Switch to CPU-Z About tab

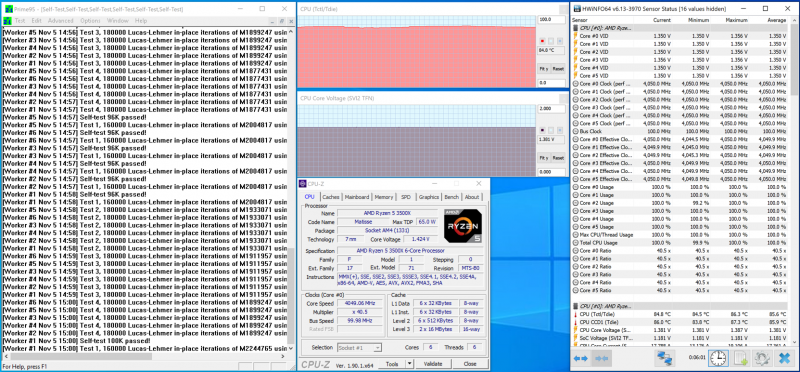click(x=472, y=197)
